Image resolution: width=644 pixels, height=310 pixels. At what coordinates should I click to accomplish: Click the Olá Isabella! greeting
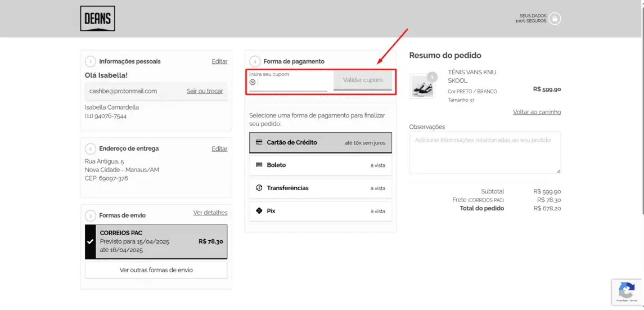click(106, 75)
